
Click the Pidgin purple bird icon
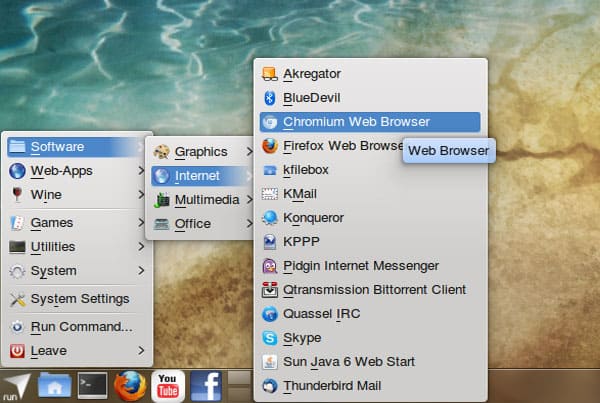270,266
